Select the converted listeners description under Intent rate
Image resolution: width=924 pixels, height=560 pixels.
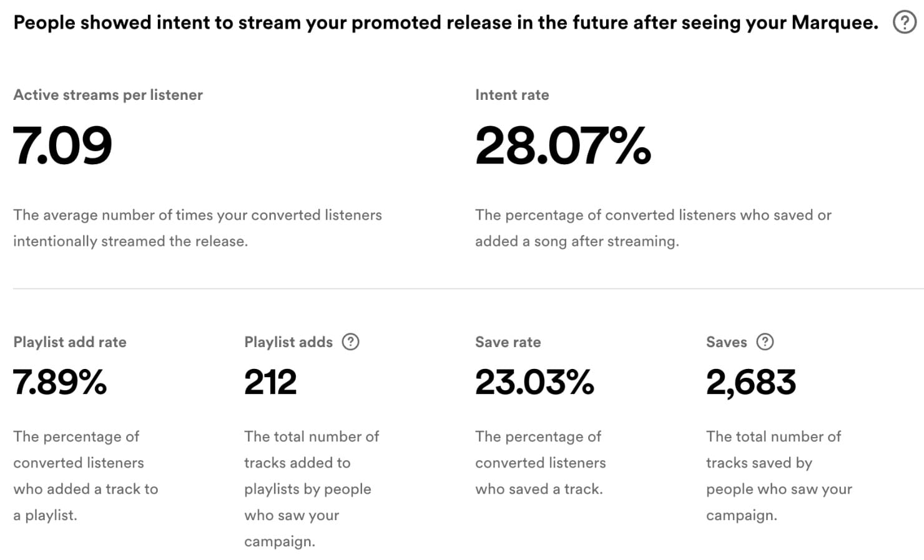pyautogui.click(x=653, y=227)
